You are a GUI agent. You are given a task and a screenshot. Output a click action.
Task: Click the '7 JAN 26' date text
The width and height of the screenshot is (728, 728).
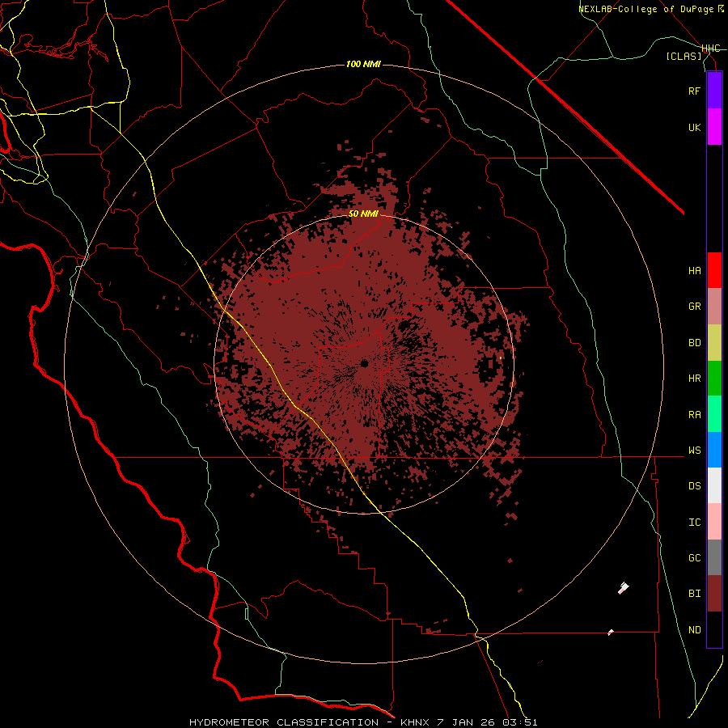(467, 722)
